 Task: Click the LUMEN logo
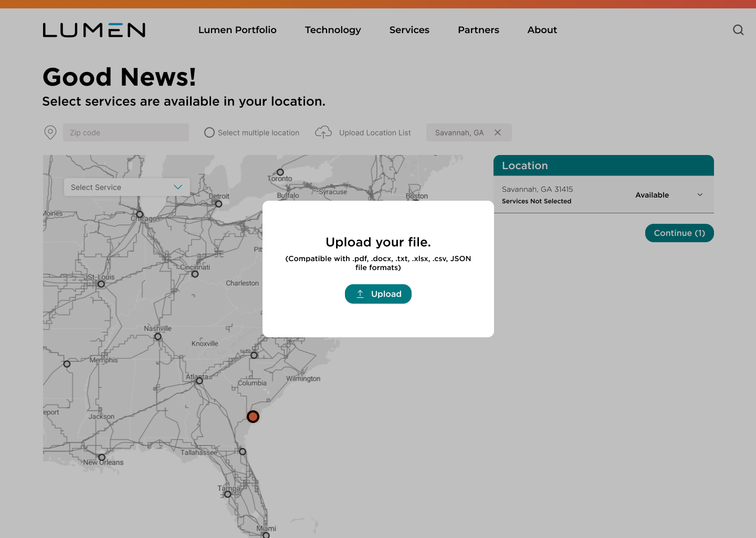click(x=94, y=30)
